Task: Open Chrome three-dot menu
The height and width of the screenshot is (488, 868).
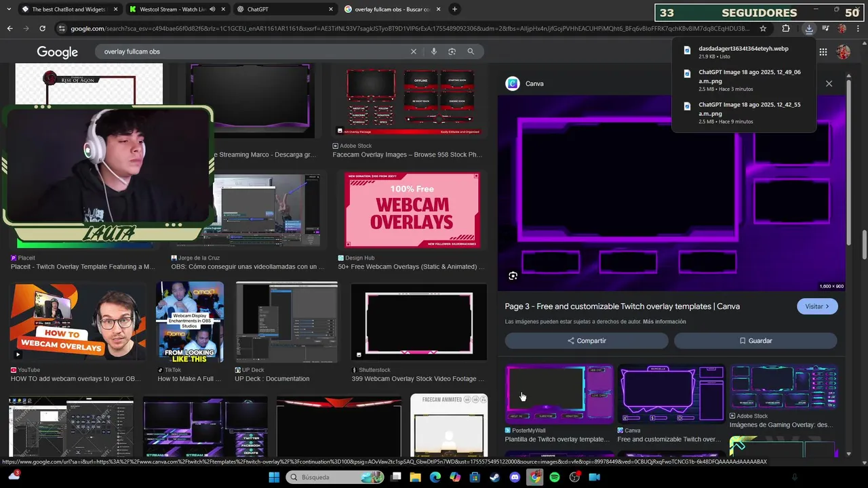Action: [858, 28]
